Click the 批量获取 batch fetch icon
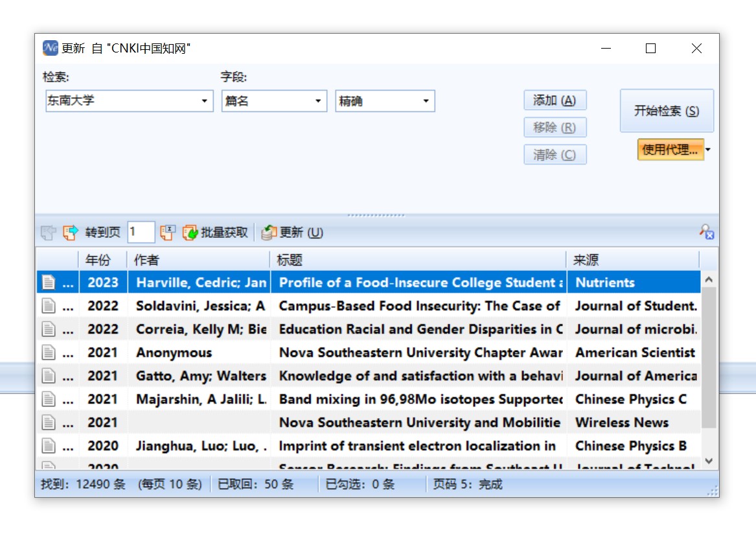Image resolution: width=756 pixels, height=547 pixels. (190, 233)
